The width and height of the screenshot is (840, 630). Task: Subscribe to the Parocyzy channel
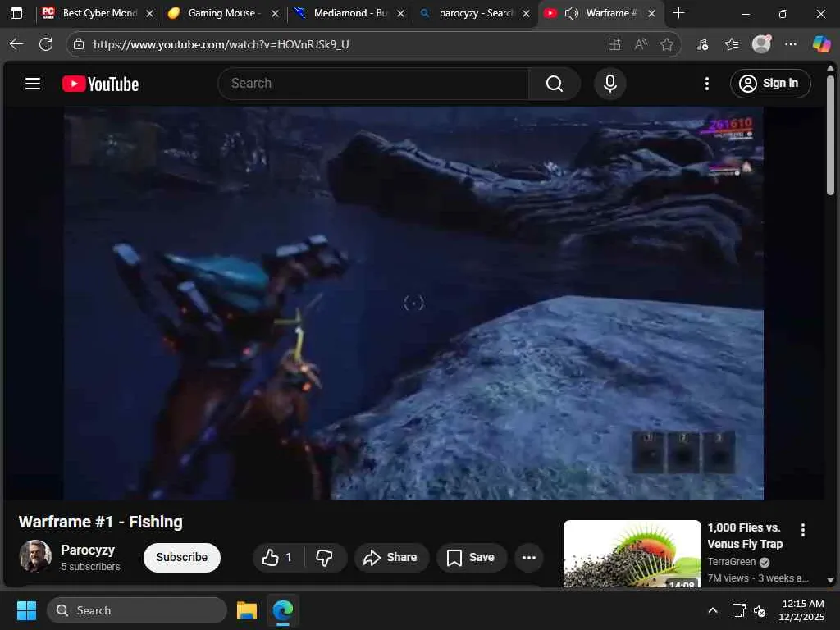coord(181,558)
